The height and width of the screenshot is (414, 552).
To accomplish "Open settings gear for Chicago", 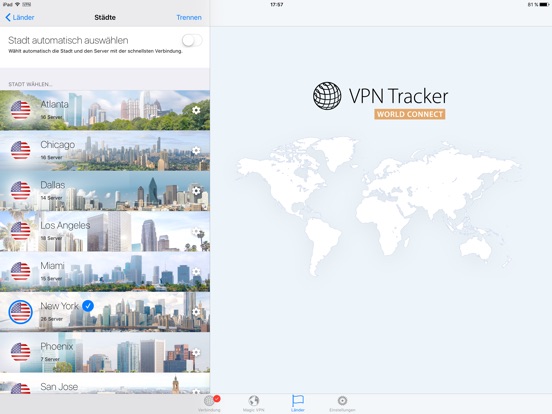I will click(196, 151).
